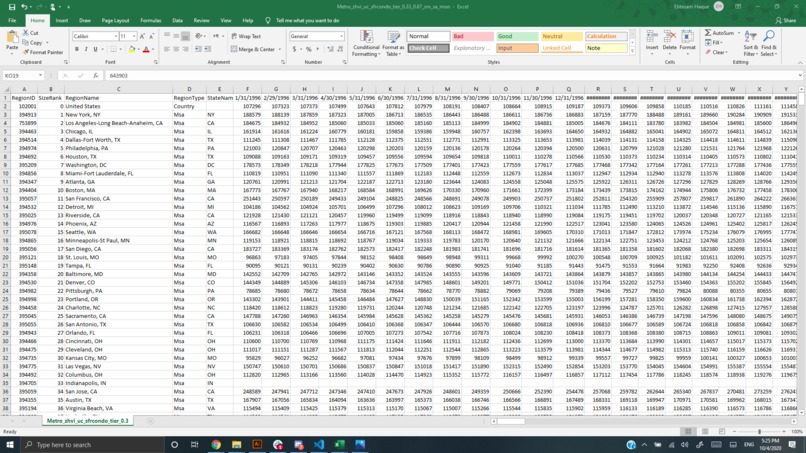
Task: Click the formula bar value 643903
Action: (x=119, y=76)
